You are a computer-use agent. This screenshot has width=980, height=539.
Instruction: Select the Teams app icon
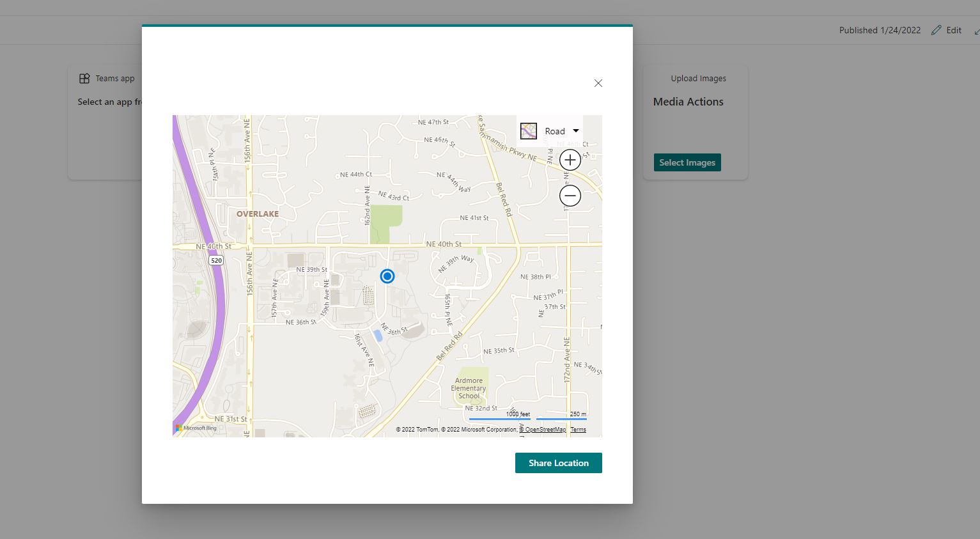tap(84, 77)
